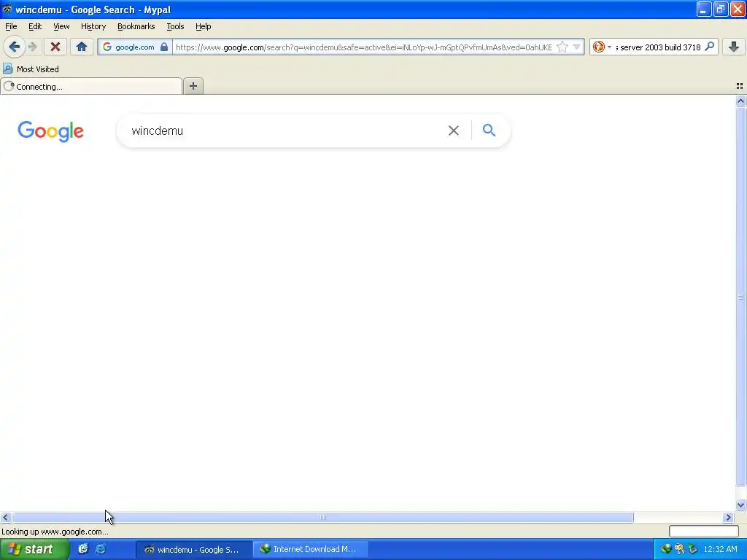The height and width of the screenshot is (560, 747).
Task: Click the horizontal scrollbar left arrow
Action: (x=5, y=517)
